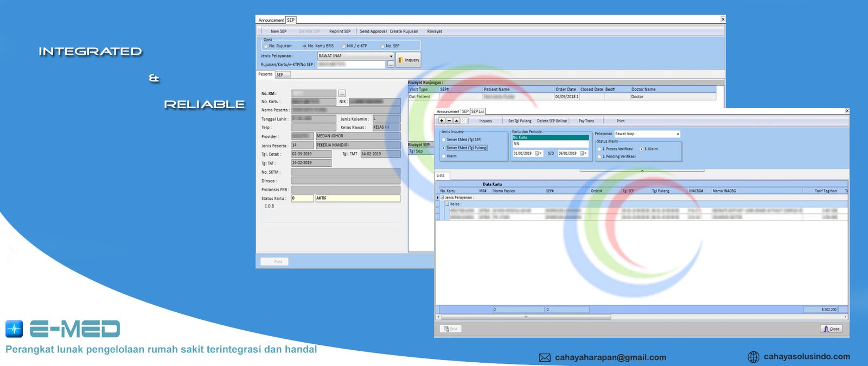Click the ellipsis browse button beside Rujukan/Kartu field
Viewport: 868px width, 366px height.
pyautogui.click(x=391, y=65)
